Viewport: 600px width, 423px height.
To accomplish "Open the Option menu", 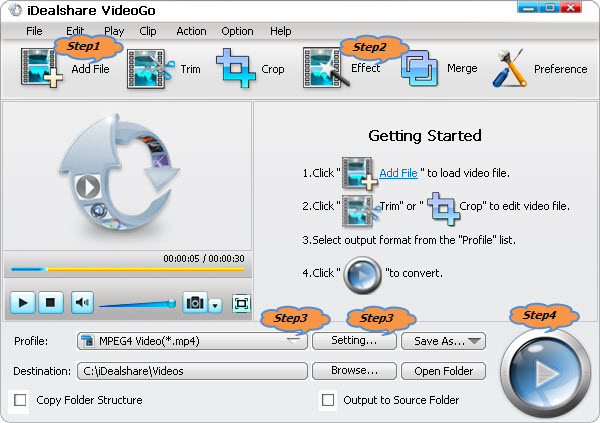I will (x=237, y=31).
